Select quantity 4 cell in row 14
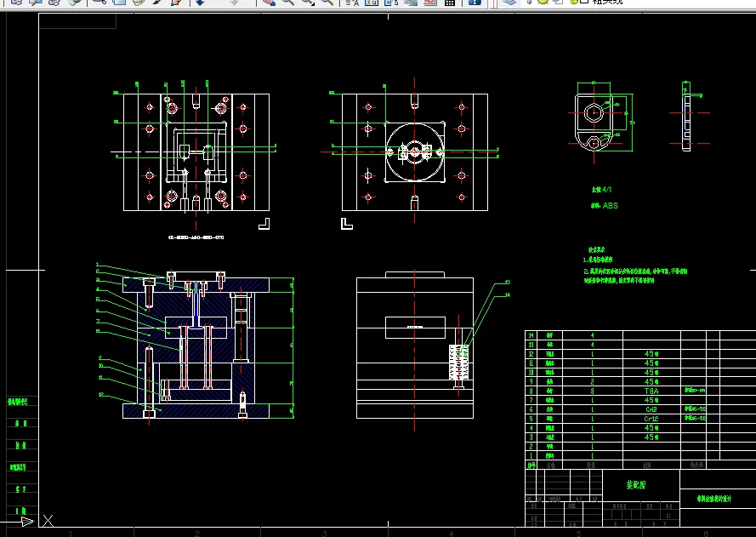The height and width of the screenshot is (537, 756). (593, 335)
